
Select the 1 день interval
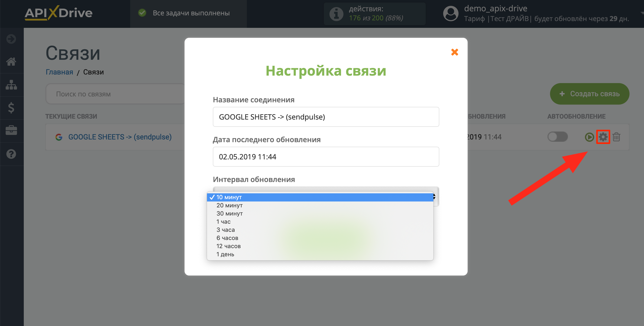pos(320,254)
